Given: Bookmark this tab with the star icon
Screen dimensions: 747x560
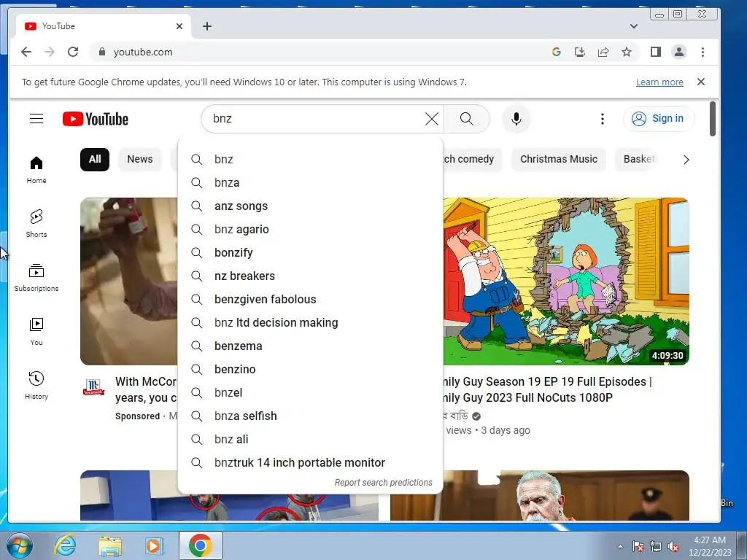Looking at the screenshot, I should [x=627, y=52].
